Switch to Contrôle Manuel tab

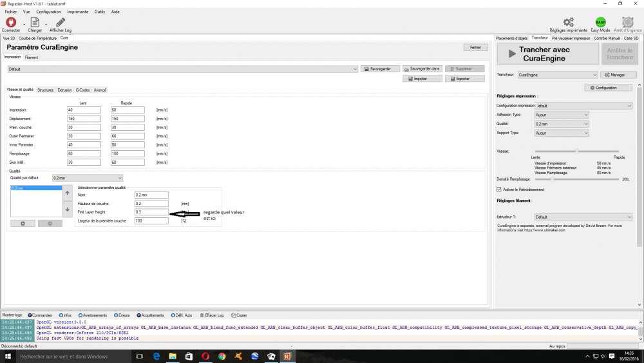click(607, 38)
